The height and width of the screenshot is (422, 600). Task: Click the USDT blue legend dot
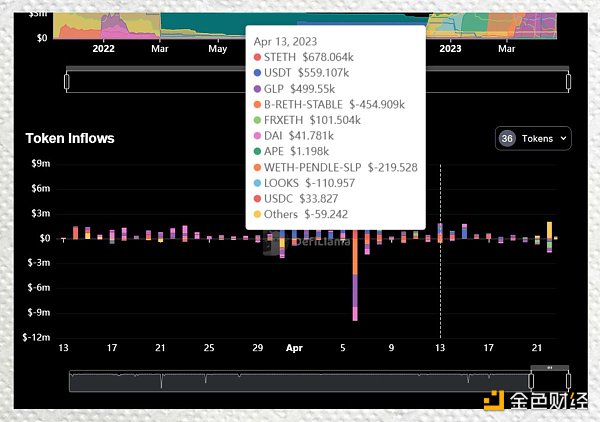point(259,74)
